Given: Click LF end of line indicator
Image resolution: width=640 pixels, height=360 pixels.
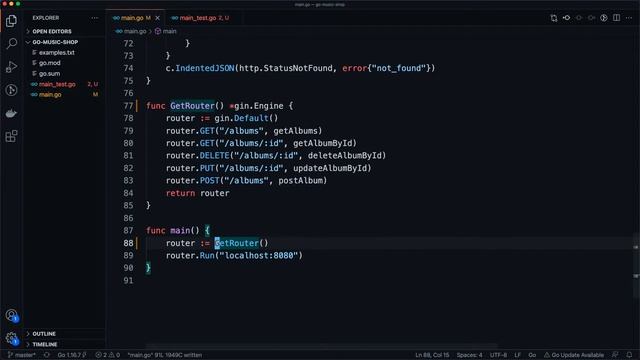Looking at the screenshot, I should tap(518, 355).
